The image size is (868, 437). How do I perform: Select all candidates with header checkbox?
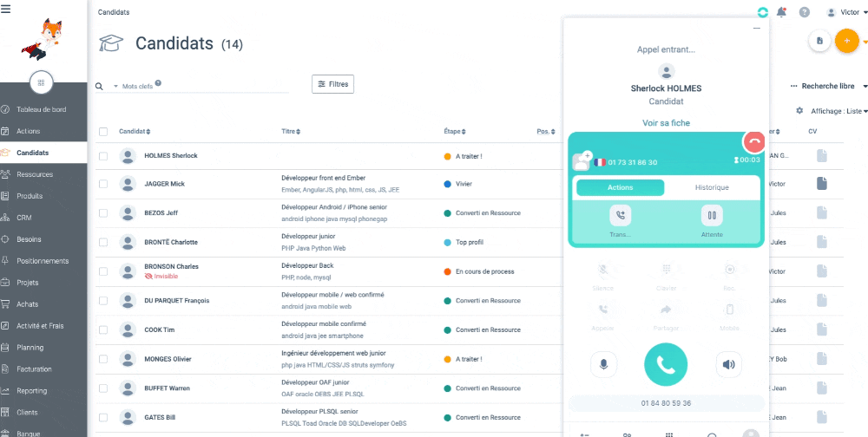(x=103, y=132)
